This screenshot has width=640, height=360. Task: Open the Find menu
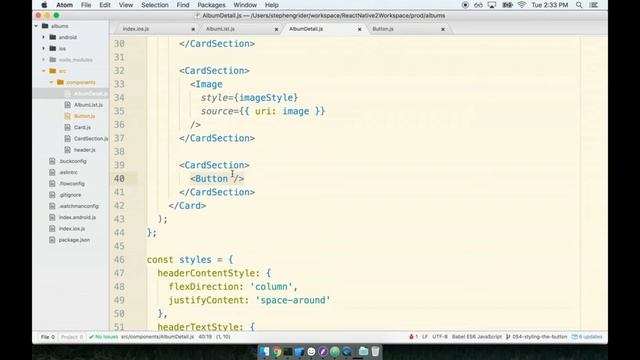click(x=183, y=5)
